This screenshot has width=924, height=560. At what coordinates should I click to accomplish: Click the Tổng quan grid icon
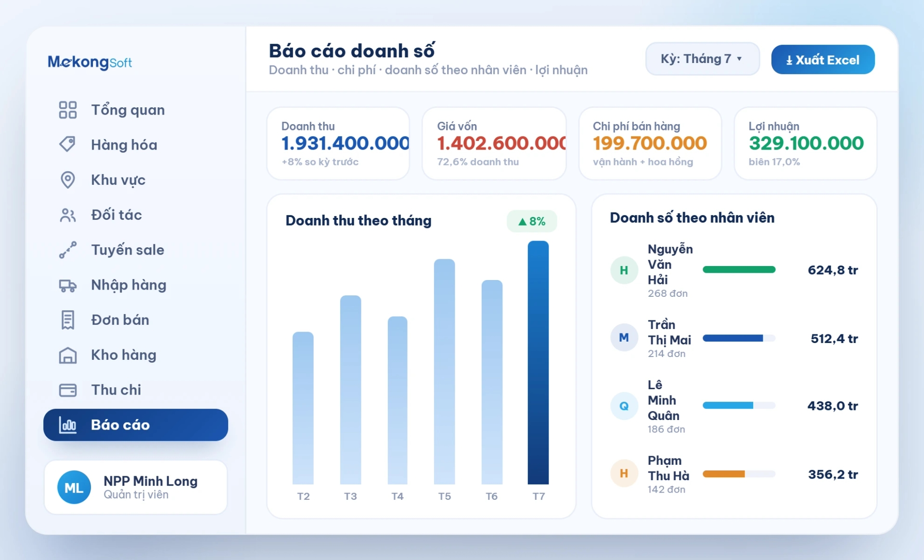pos(68,110)
